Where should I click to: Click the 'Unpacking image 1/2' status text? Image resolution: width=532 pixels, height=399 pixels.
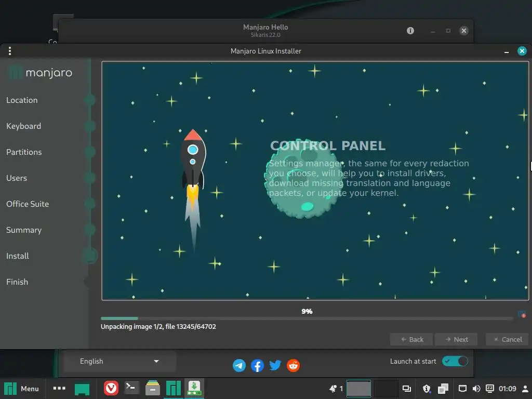coord(158,327)
